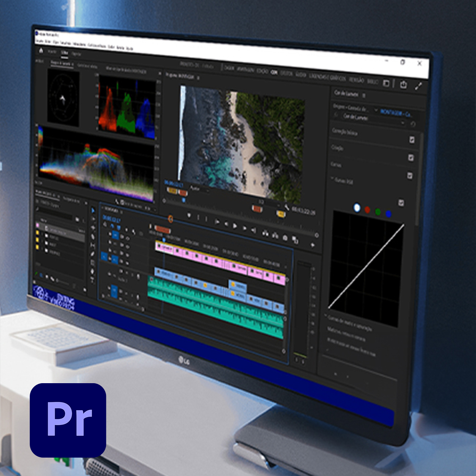Open the Program monitor panel menu
The image size is (476, 476).
(x=198, y=77)
